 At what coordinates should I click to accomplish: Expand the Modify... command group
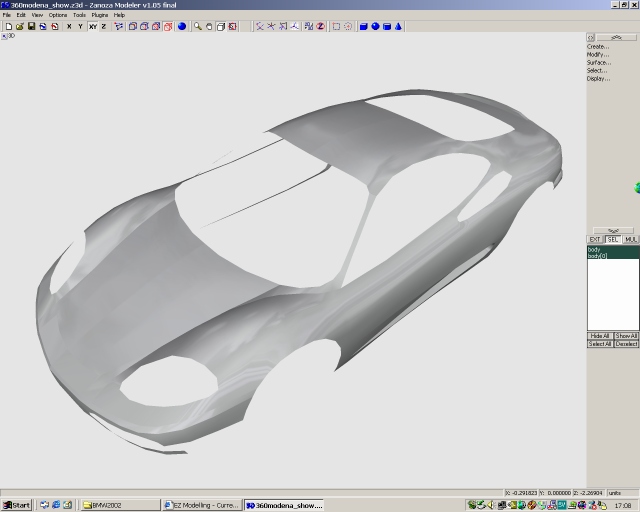point(597,54)
